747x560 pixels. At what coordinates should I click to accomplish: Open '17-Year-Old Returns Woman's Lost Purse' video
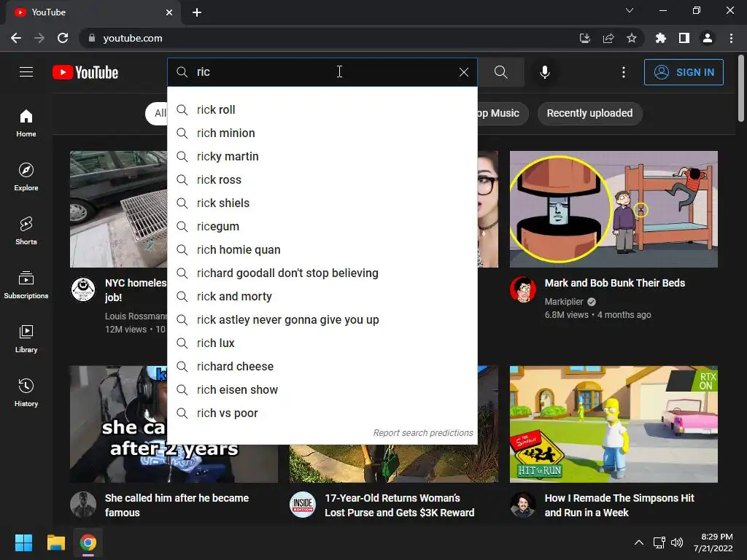[399, 505]
